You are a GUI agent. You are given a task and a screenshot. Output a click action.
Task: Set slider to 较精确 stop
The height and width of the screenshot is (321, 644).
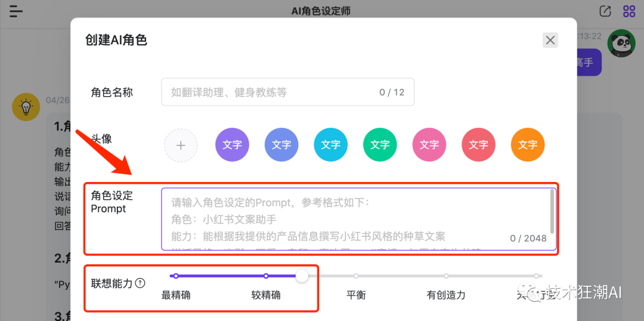tap(266, 276)
